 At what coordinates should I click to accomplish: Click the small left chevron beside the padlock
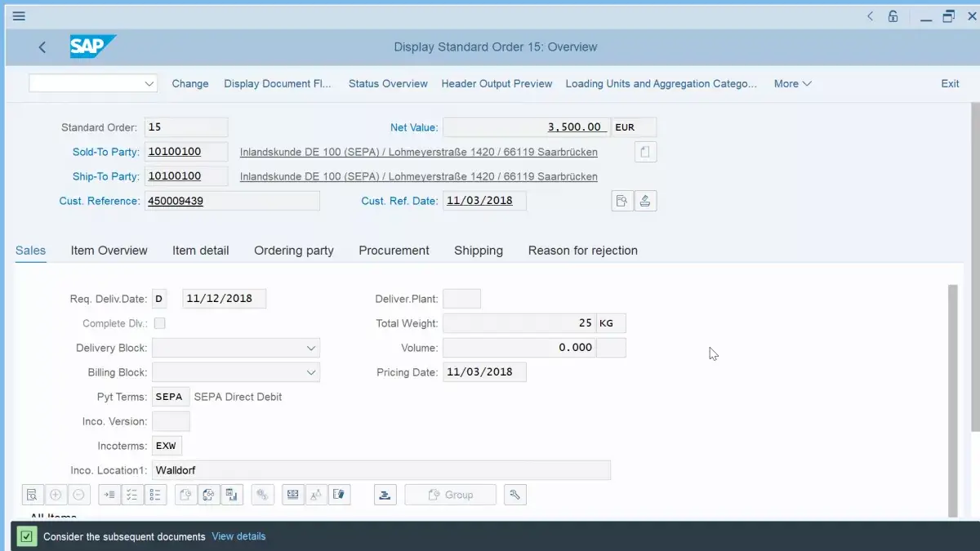click(870, 16)
